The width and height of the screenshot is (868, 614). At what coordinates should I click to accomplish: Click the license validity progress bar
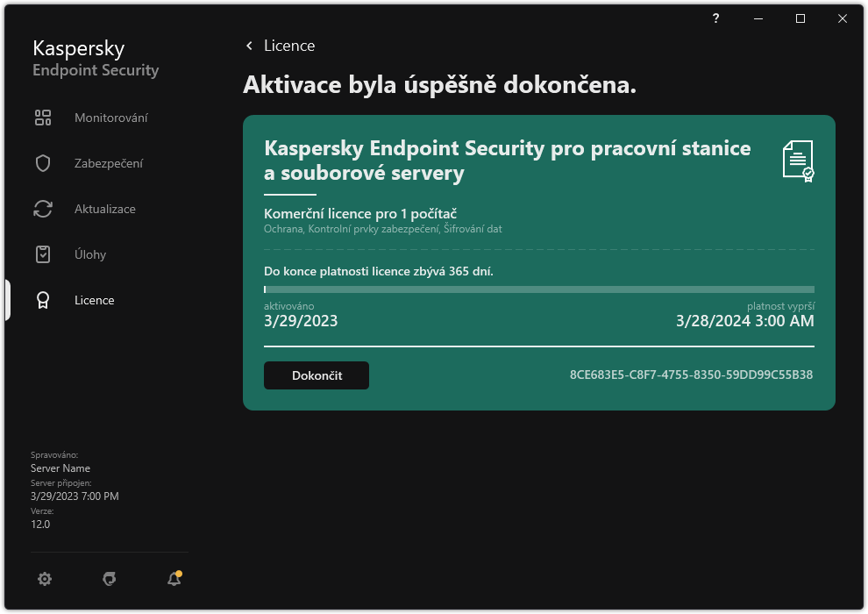click(538, 289)
